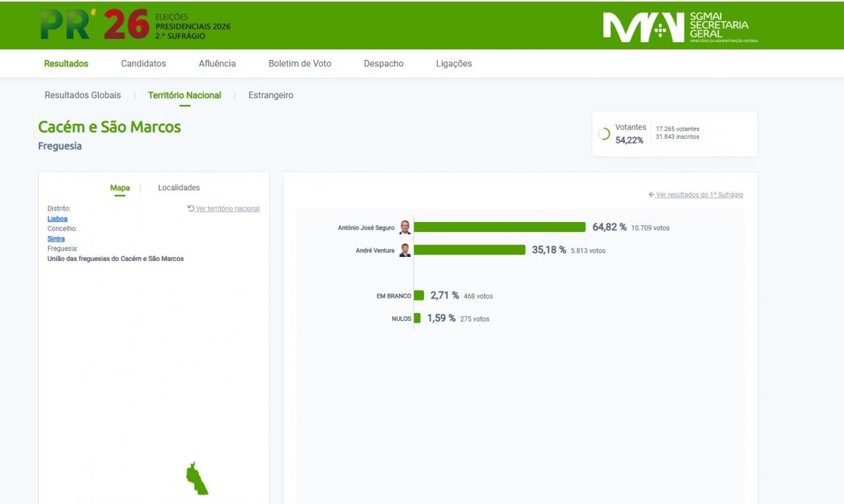This screenshot has width=844, height=504.
Task: Click the SGMAI Secretaria Geral logo
Action: click(x=680, y=26)
